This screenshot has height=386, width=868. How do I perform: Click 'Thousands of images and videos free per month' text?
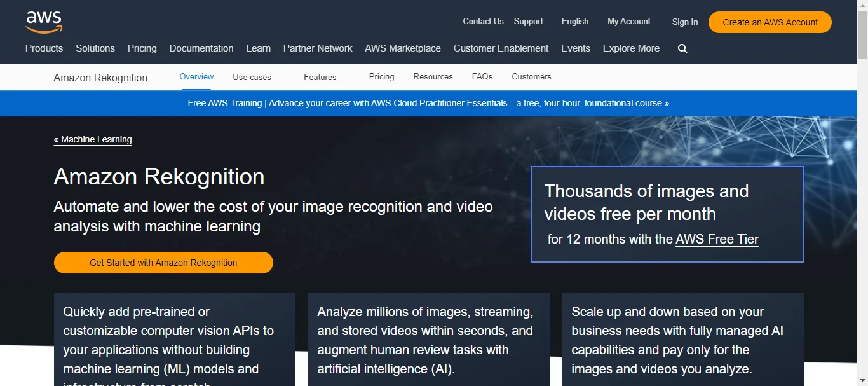646,203
